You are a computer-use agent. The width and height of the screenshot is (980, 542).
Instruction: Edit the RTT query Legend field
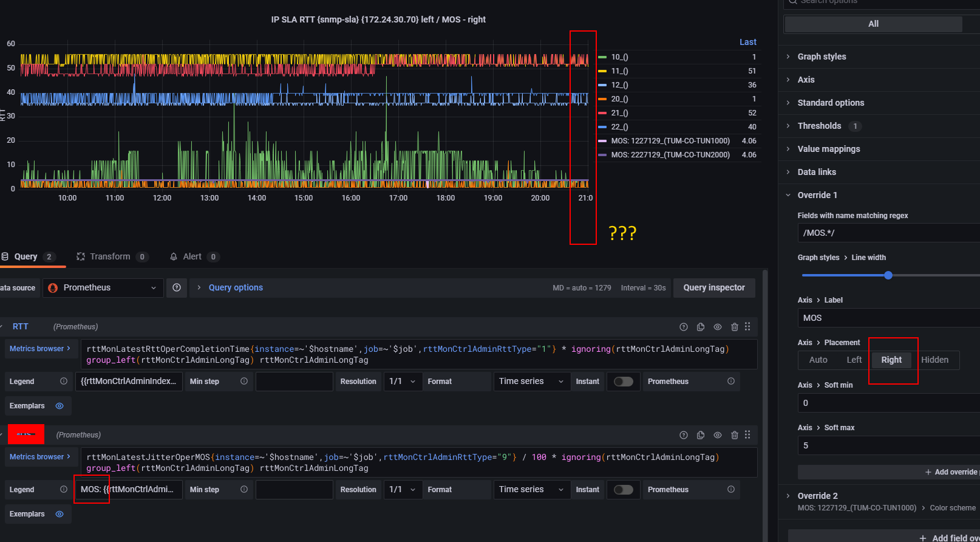128,382
